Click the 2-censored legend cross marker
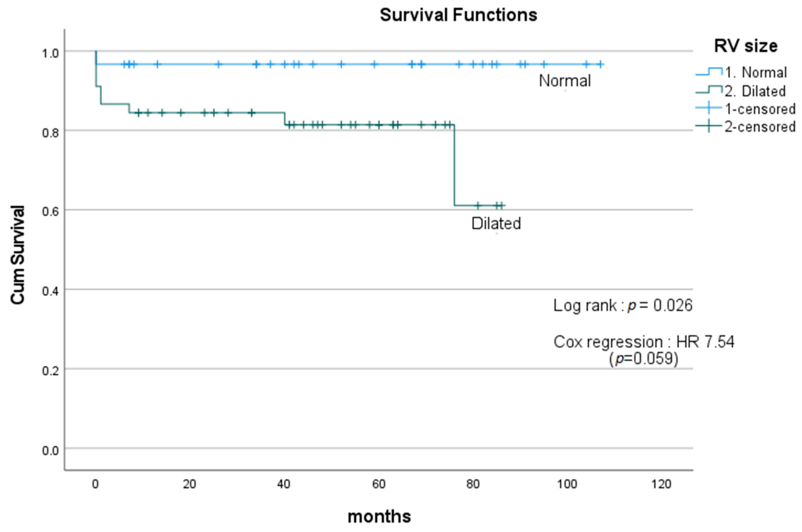The width and height of the screenshot is (802, 532). (x=709, y=126)
